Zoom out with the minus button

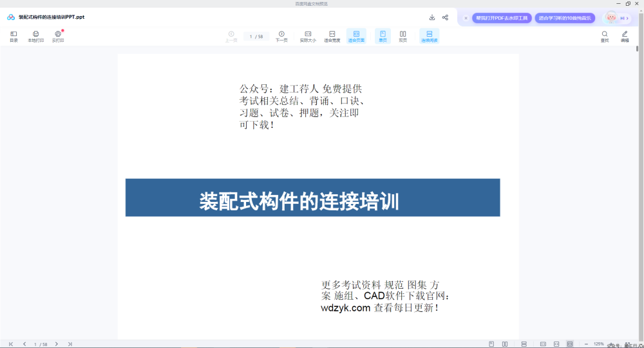pos(586,344)
